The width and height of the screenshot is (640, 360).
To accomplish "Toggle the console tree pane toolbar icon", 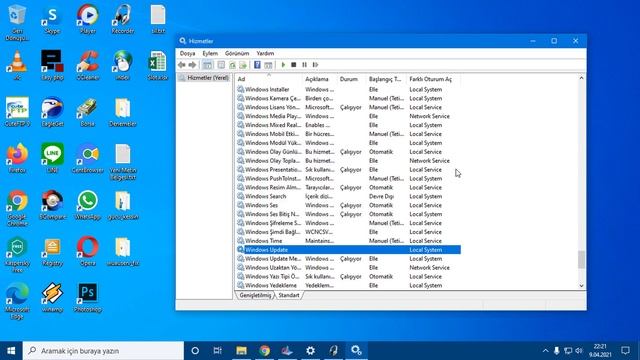I will [x=207, y=65].
